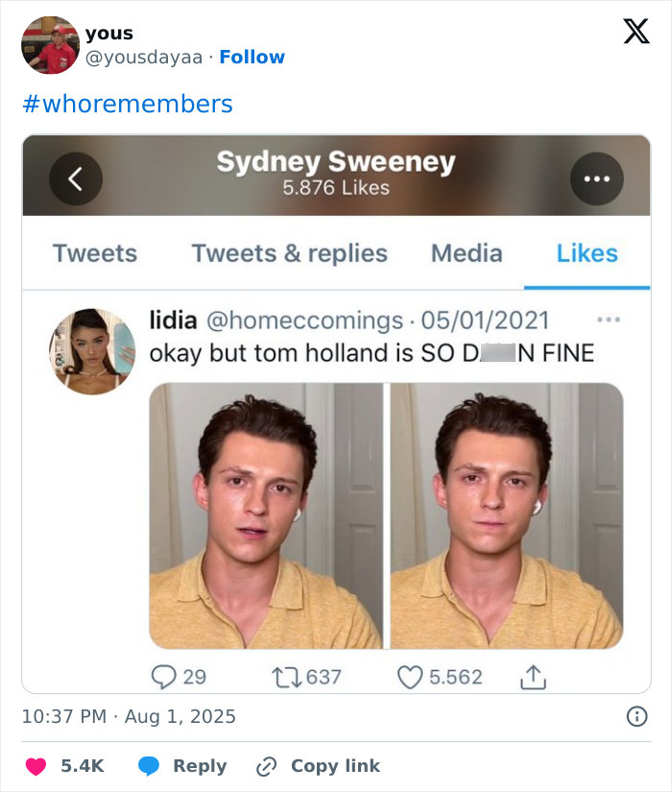Click the Reply speech bubble icon
The width and height of the screenshot is (672, 792).
click(x=149, y=766)
